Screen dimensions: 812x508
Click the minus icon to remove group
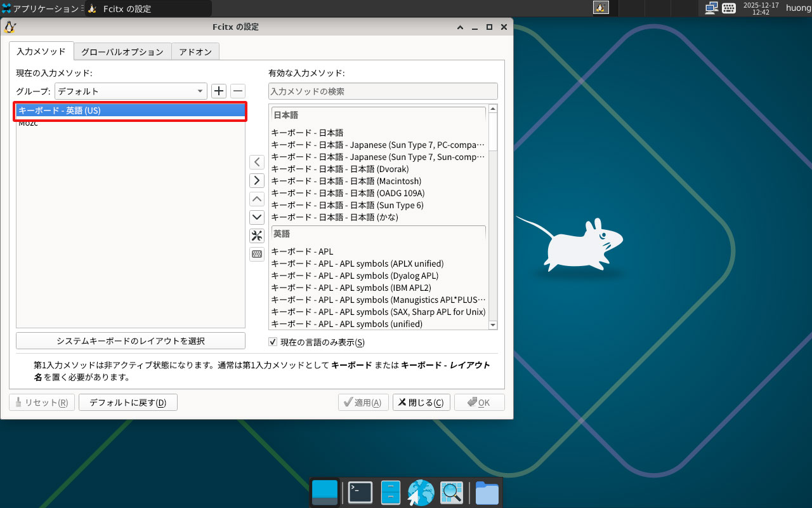coord(238,91)
